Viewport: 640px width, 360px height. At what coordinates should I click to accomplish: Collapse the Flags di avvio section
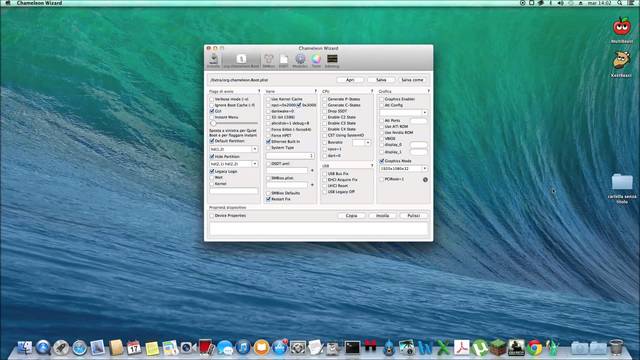[259, 91]
